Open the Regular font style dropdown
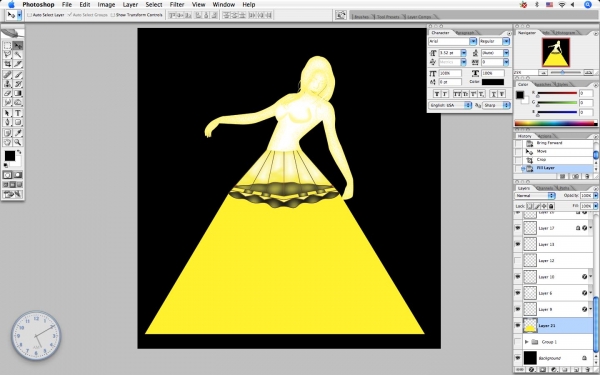Viewport: 600px width, 375px height. pos(506,41)
